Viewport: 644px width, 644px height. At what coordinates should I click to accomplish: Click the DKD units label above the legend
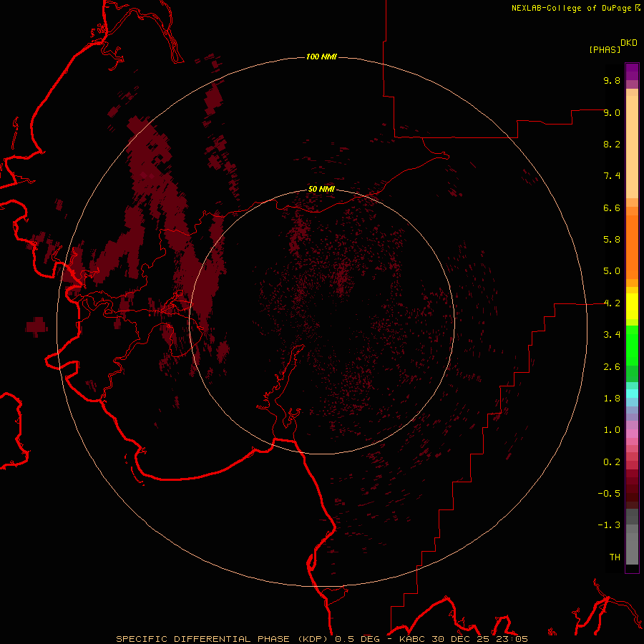pos(629,43)
